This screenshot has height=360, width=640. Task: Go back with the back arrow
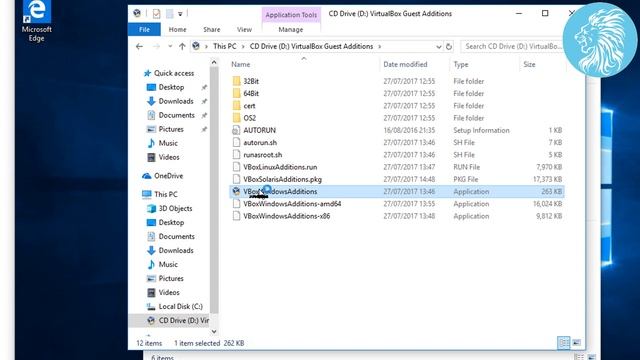[x=139, y=47]
